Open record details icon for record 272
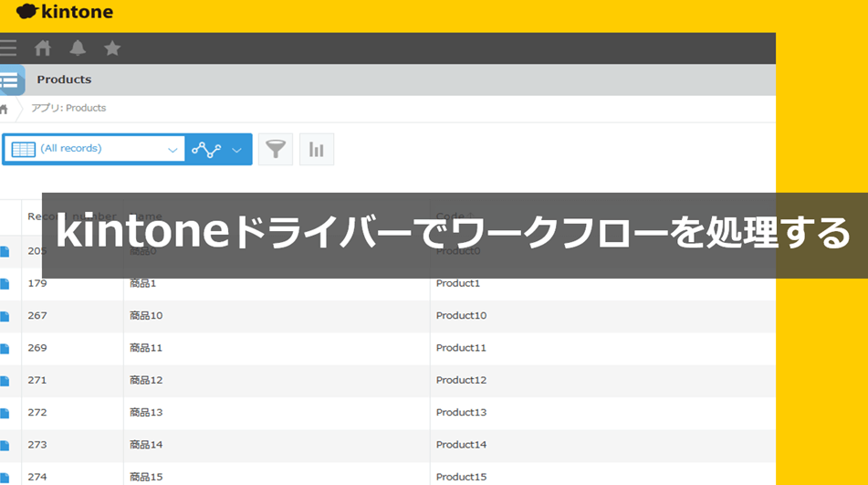 5,413
